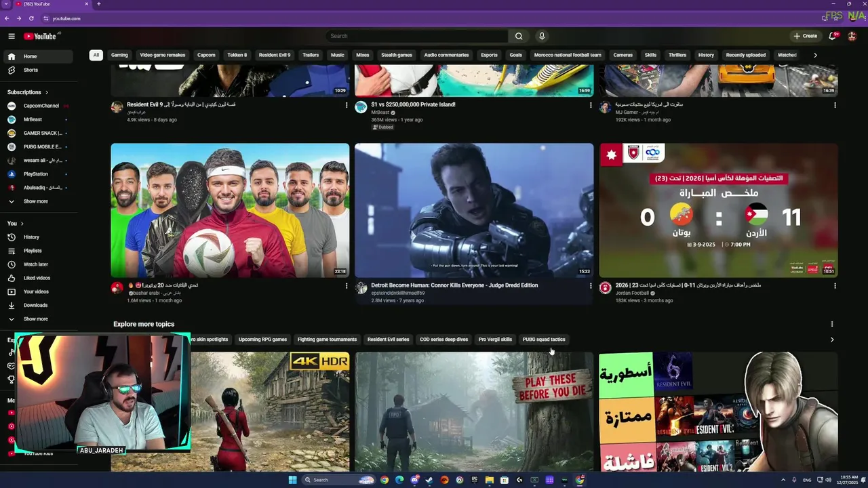
Task: Open options for Jordan Football video
Action: 835,286
